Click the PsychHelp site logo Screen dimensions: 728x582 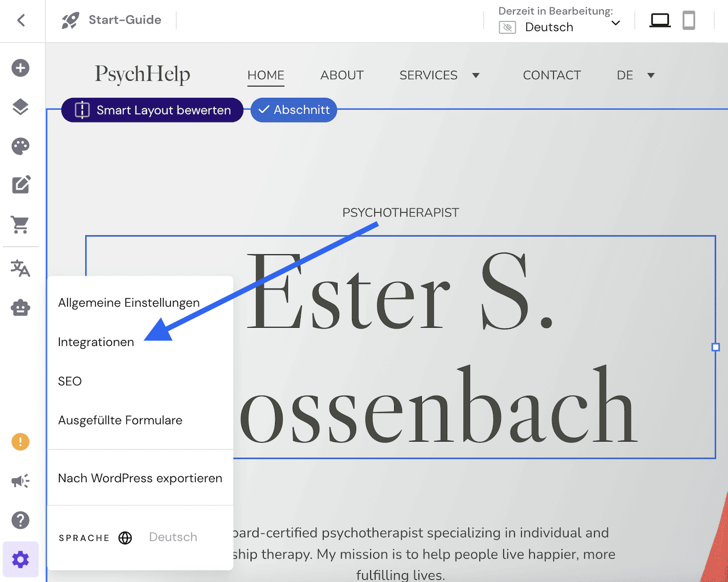click(x=142, y=74)
